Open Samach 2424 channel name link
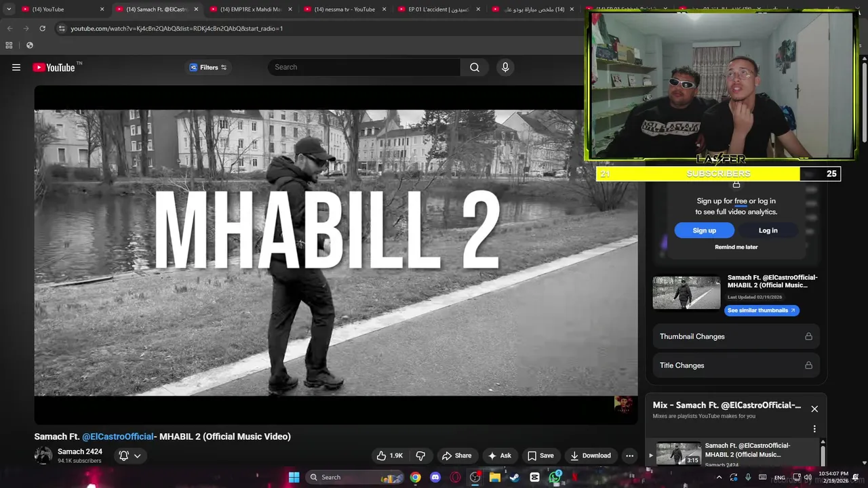 click(x=80, y=451)
